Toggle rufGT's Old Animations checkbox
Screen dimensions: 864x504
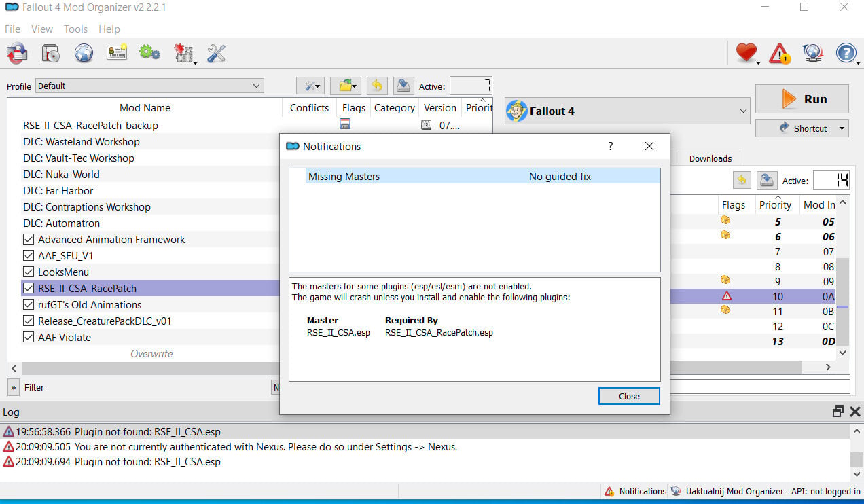click(x=29, y=304)
